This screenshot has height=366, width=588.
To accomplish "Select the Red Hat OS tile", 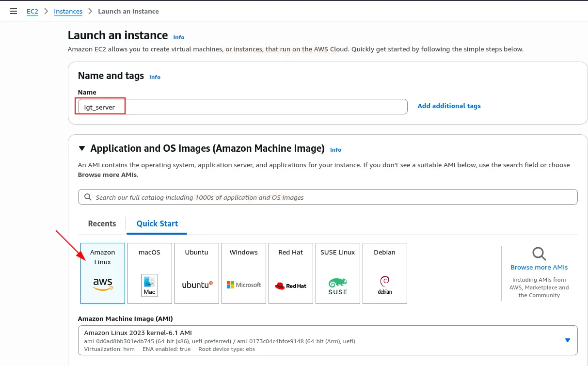I will tap(290, 273).
